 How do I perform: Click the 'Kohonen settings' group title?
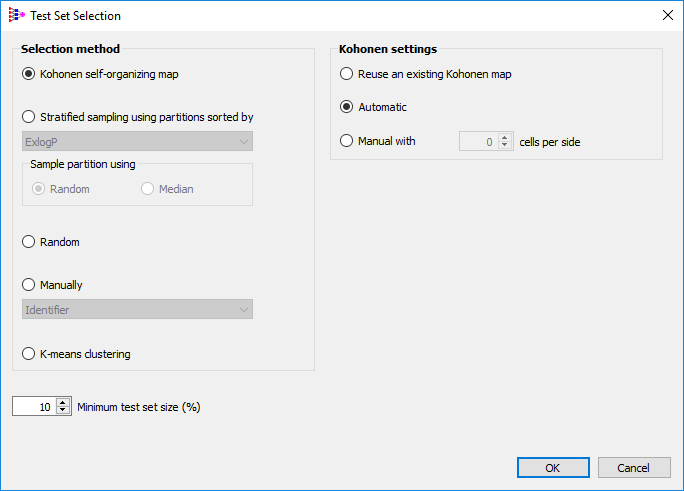(388, 49)
